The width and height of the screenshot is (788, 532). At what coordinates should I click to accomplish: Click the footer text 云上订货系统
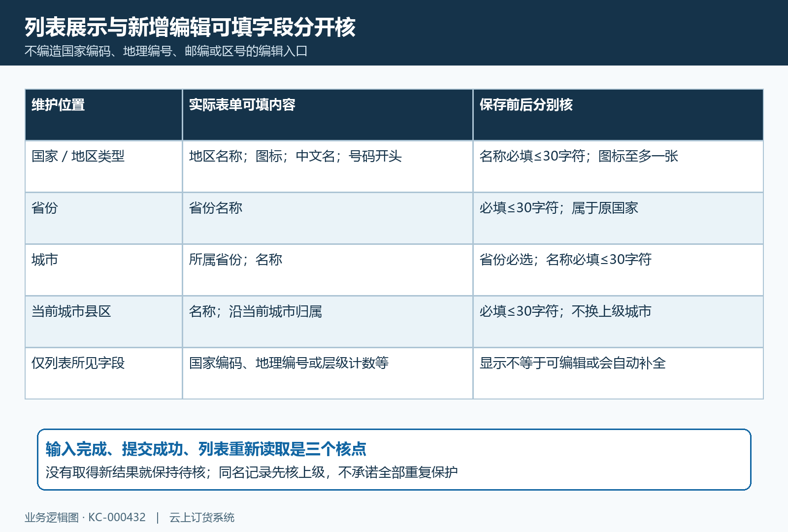[x=202, y=517]
